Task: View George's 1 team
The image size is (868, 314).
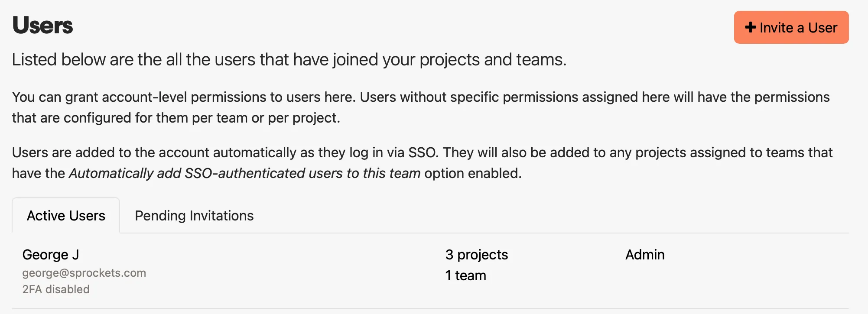Action: pyautogui.click(x=465, y=275)
